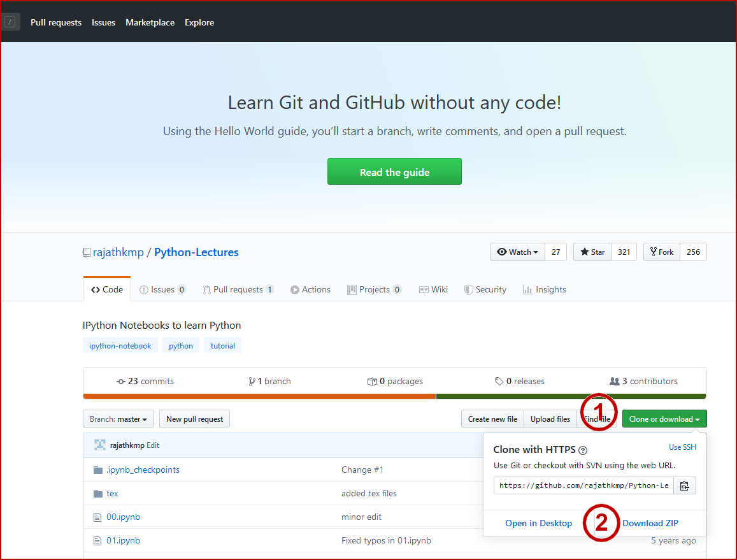Screen dimensions: 737x560
Task: Open rajathkmp user profile link
Action: point(118,252)
